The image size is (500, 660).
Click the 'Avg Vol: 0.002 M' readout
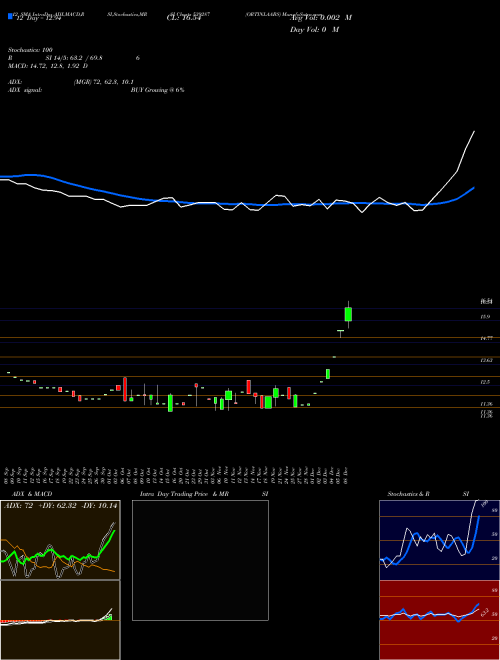coord(321,18)
